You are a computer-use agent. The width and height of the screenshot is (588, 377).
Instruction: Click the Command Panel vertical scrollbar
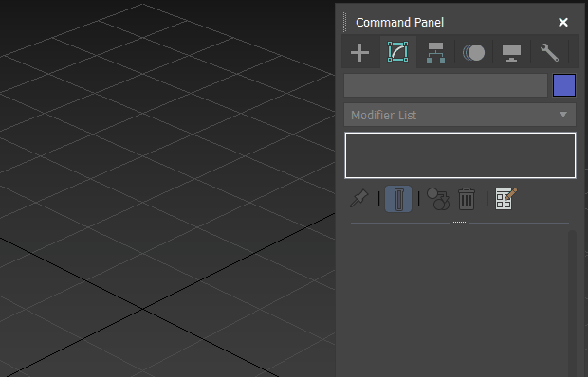pos(572,303)
